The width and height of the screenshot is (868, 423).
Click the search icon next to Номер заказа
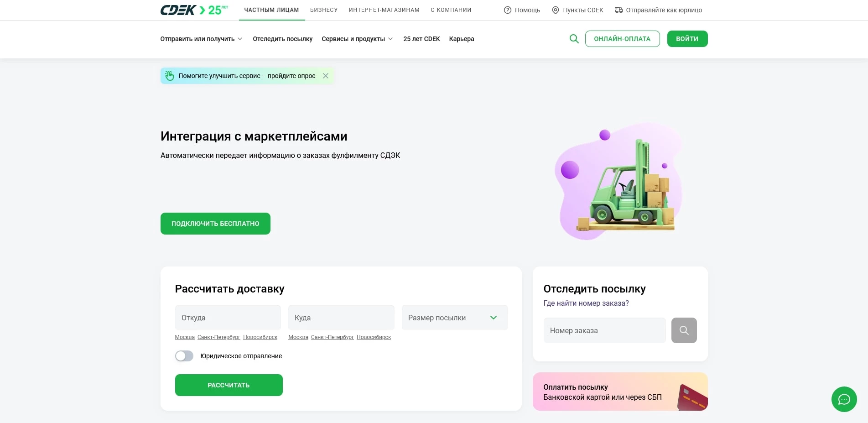click(x=683, y=330)
